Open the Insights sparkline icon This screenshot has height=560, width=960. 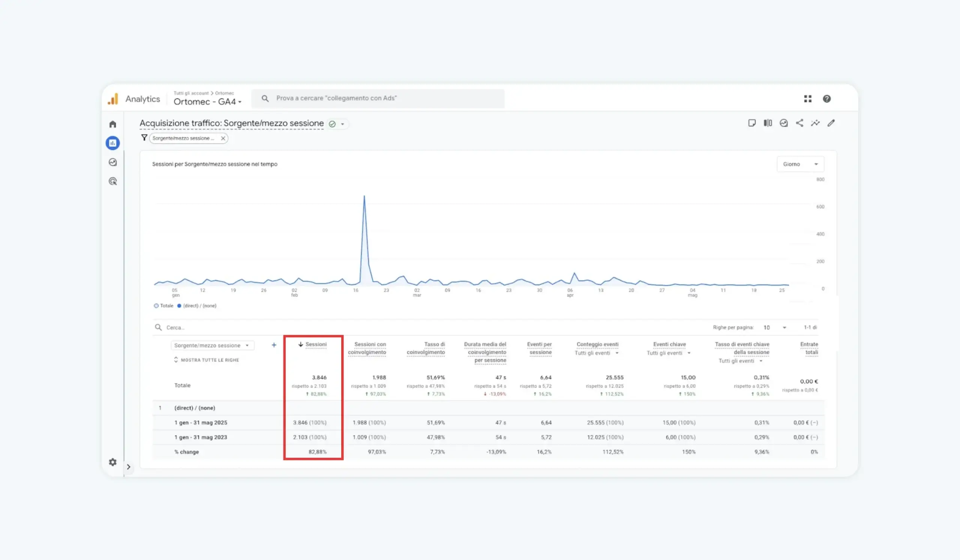pyautogui.click(x=815, y=123)
